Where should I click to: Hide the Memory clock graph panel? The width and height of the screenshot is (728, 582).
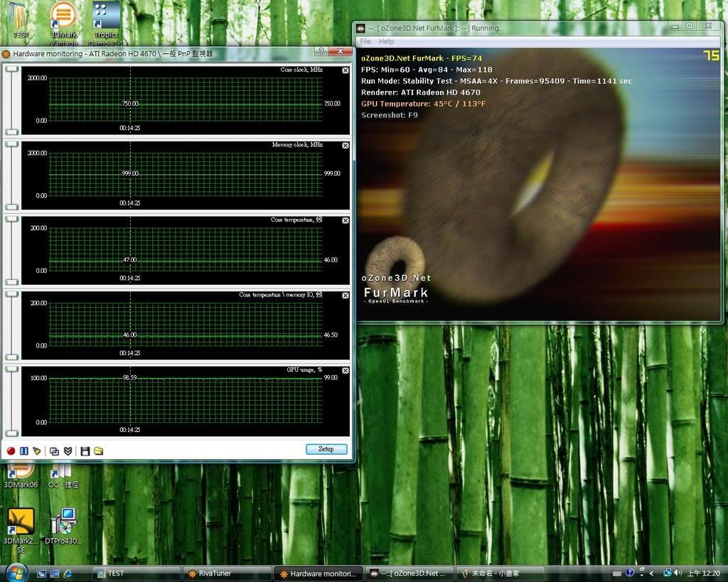pyautogui.click(x=346, y=145)
